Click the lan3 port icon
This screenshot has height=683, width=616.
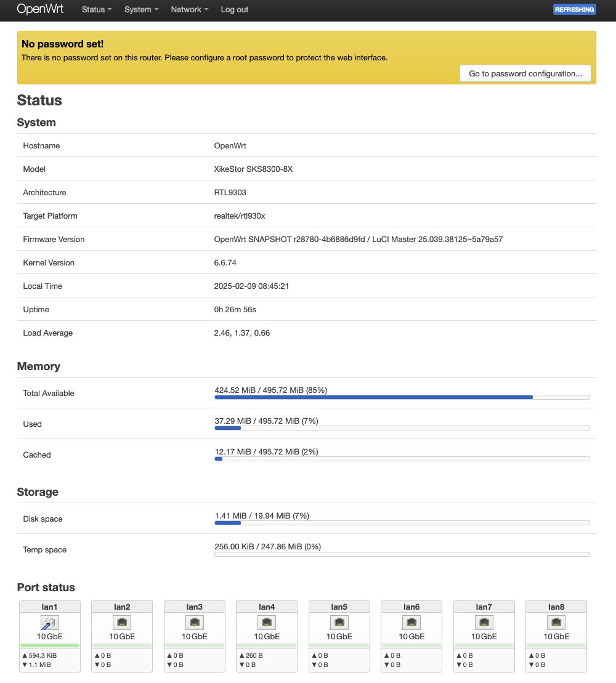point(195,623)
